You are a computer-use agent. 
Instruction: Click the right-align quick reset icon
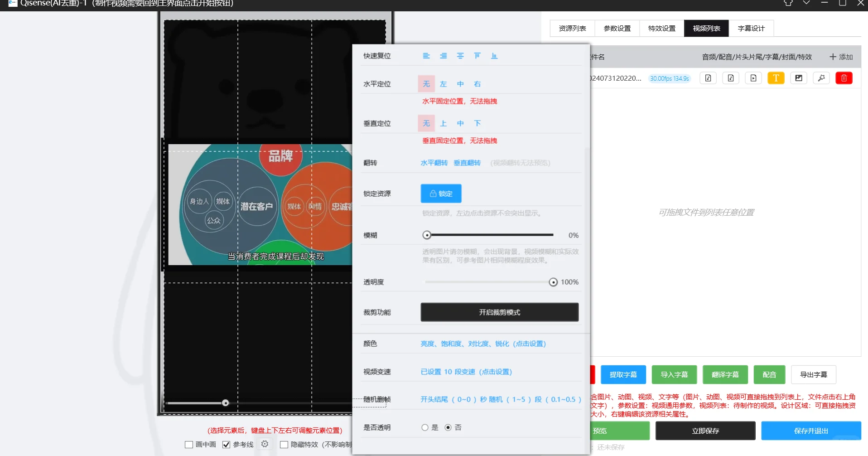(444, 56)
